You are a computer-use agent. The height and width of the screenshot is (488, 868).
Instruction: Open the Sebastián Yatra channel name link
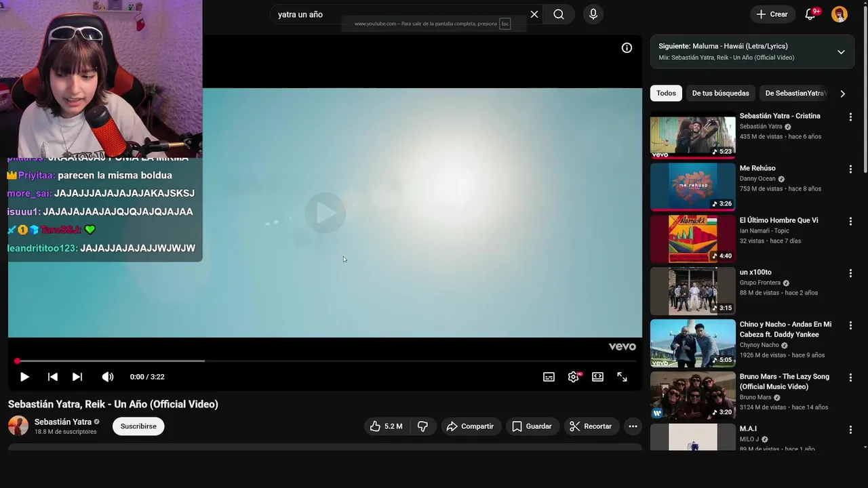pyautogui.click(x=63, y=422)
